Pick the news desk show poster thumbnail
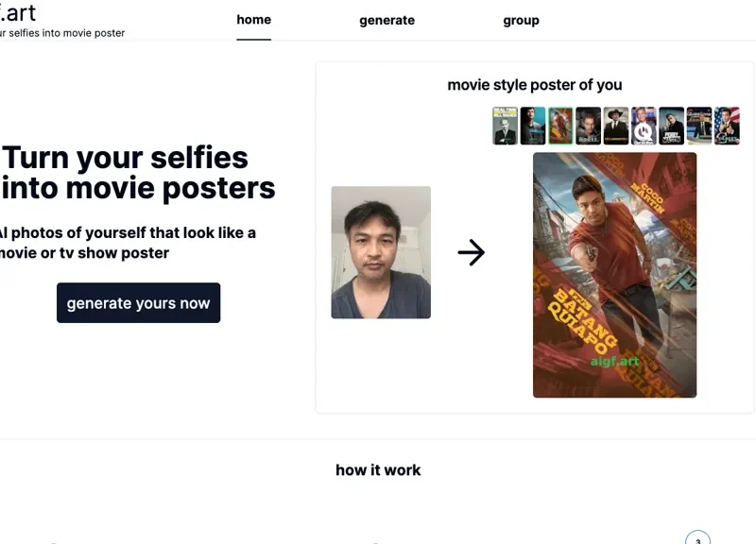756x544 pixels. pos(699,126)
